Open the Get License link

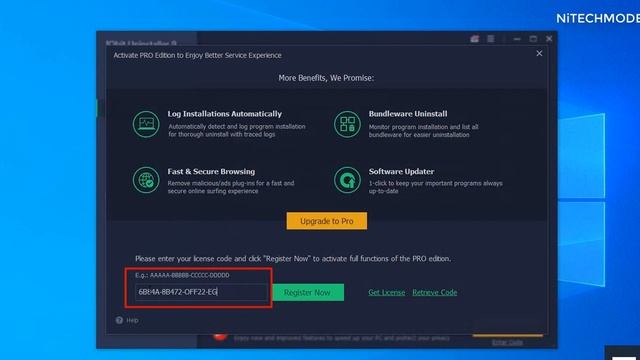click(x=387, y=292)
